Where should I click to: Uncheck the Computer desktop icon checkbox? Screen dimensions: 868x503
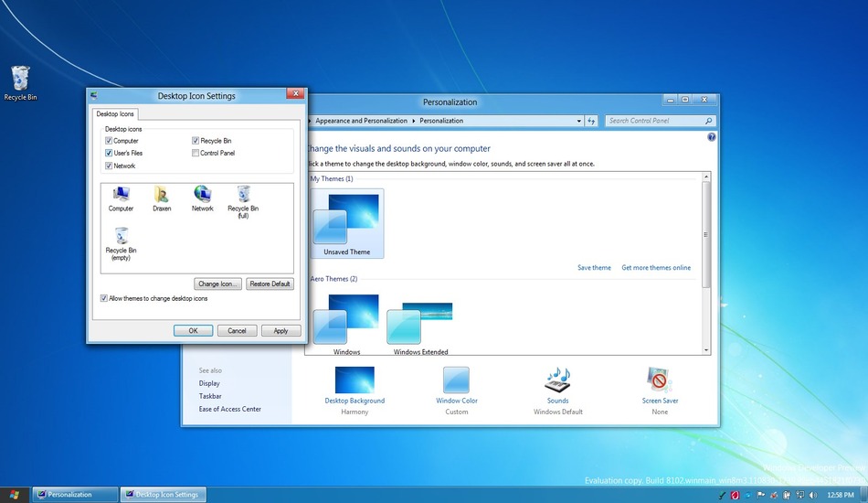[109, 141]
